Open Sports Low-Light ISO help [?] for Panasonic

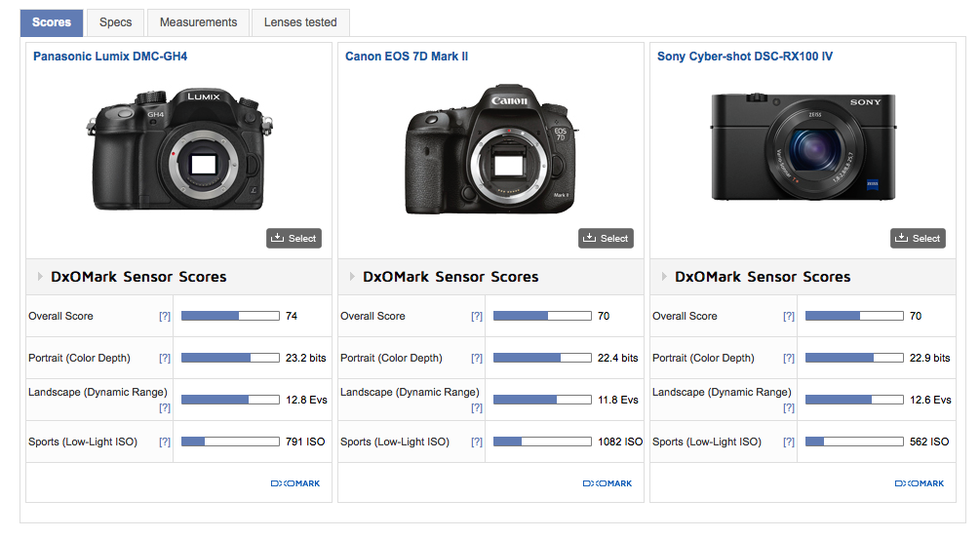coord(165,442)
